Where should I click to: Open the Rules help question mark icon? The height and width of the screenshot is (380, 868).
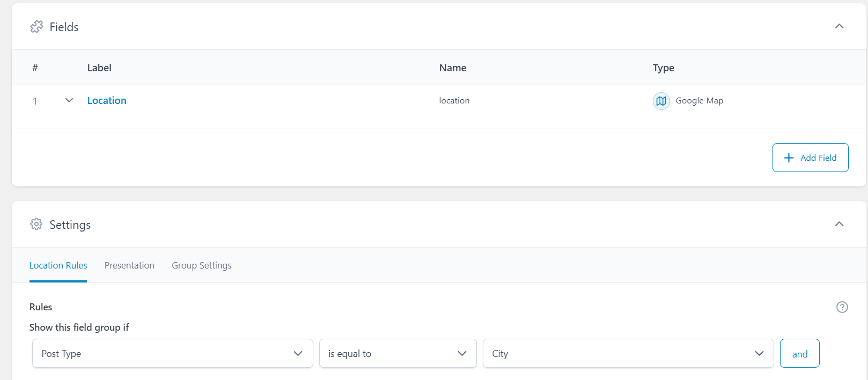pos(842,307)
